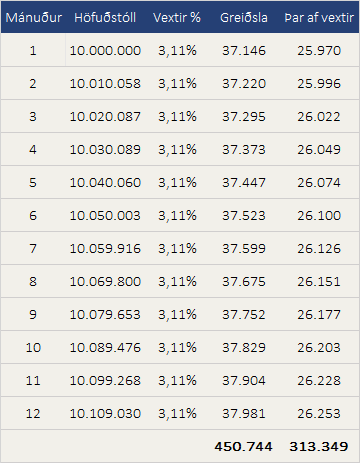
Task: Select the Vextir % column header
Action: pyautogui.click(x=177, y=17)
